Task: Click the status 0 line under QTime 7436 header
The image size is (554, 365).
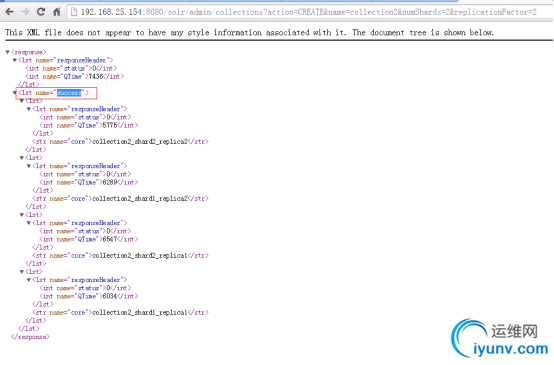Action: 71,68
